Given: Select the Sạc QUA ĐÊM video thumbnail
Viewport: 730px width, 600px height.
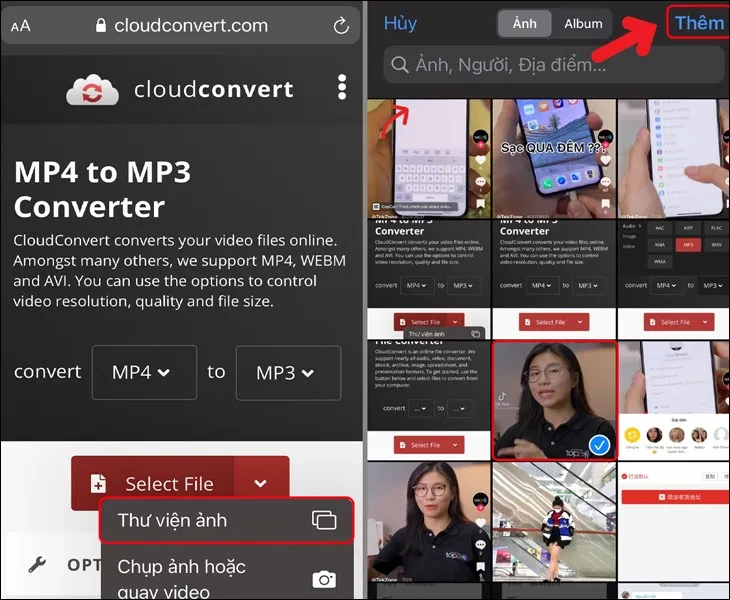Looking at the screenshot, I should pos(554,159).
